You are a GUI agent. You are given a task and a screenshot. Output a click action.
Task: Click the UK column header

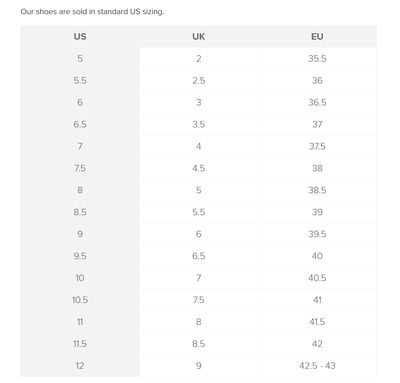click(199, 36)
